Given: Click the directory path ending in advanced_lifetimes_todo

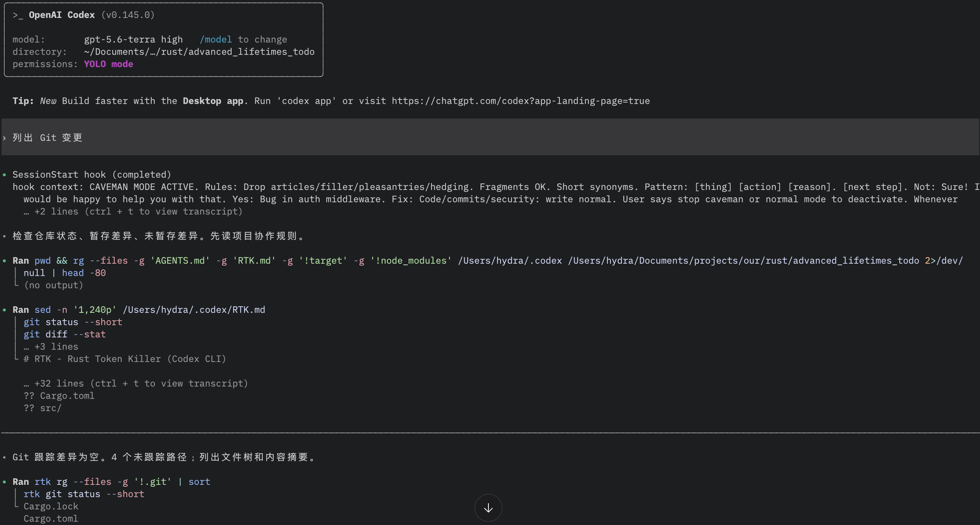Looking at the screenshot, I should [199, 52].
